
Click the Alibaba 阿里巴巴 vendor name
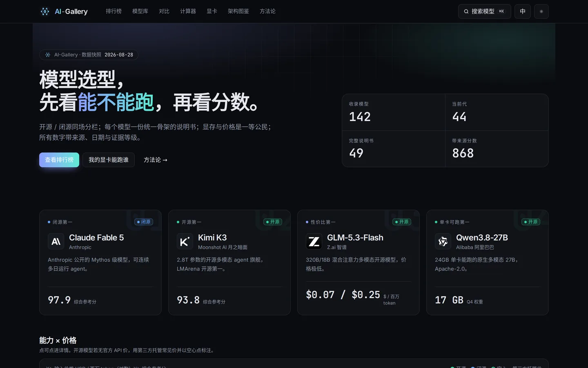click(475, 247)
